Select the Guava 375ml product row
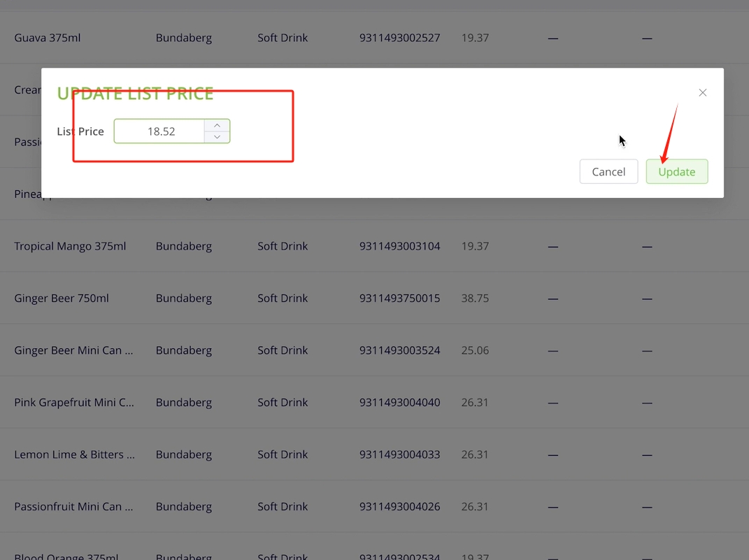 coord(48,38)
